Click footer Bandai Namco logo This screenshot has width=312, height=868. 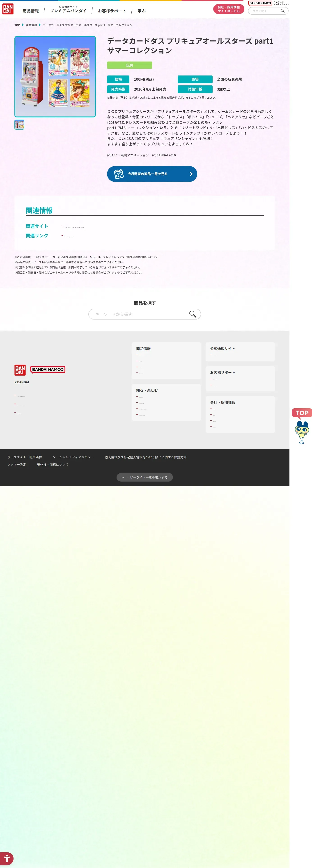[x=48, y=370]
